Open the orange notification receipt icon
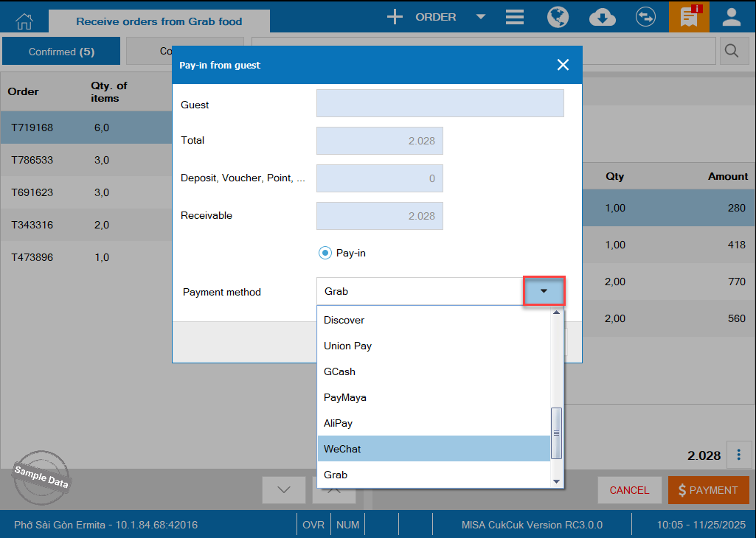This screenshot has width=756, height=538. point(689,17)
